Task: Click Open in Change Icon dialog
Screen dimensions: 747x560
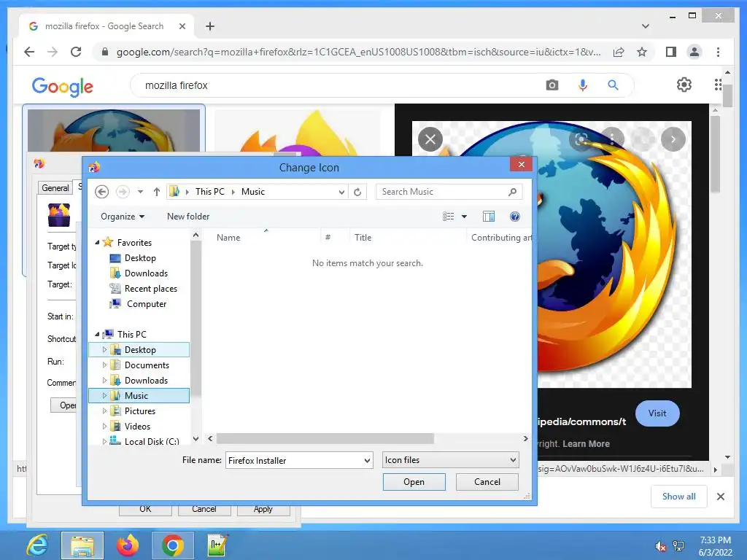Action: tap(414, 482)
